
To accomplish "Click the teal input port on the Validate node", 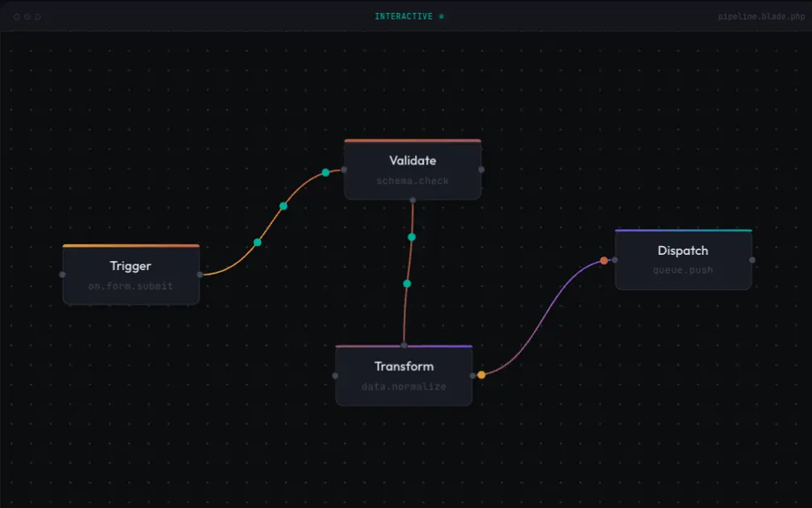I will tap(325, 172).
